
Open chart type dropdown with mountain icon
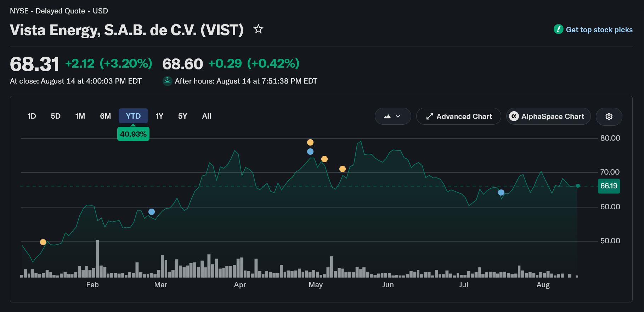(393, 117)
